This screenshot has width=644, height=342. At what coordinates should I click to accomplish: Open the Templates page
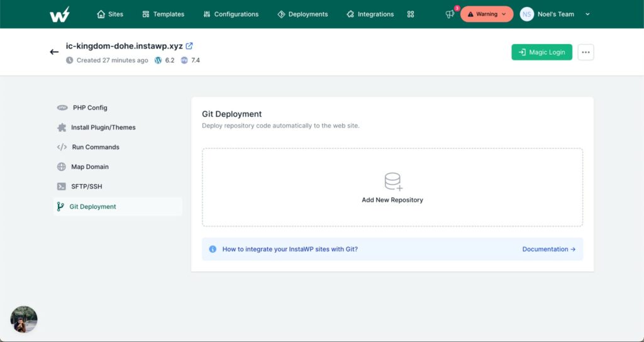[x=163, y=14]
